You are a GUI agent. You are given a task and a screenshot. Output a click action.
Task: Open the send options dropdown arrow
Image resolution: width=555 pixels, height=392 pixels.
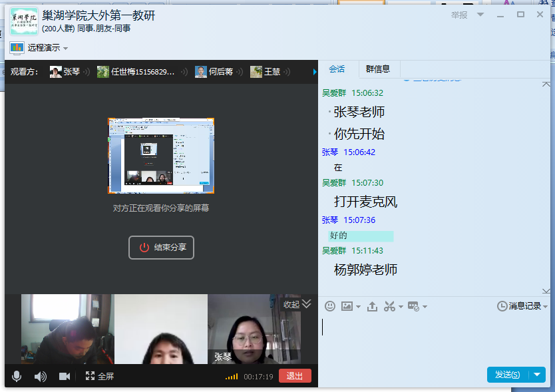coord(537,375)
